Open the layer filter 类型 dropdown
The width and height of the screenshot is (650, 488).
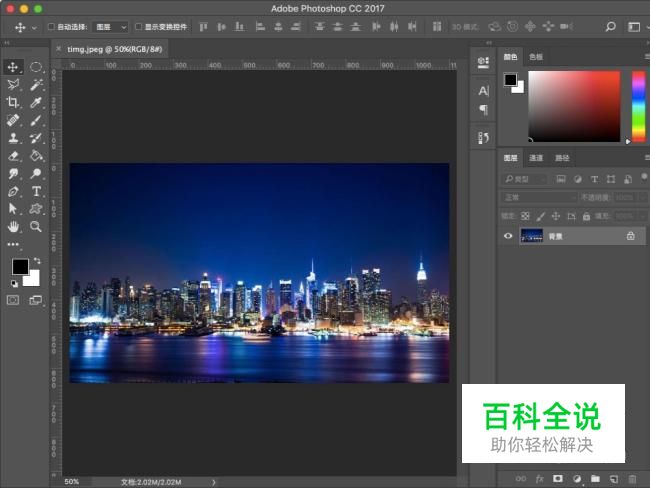click(525, 179)
